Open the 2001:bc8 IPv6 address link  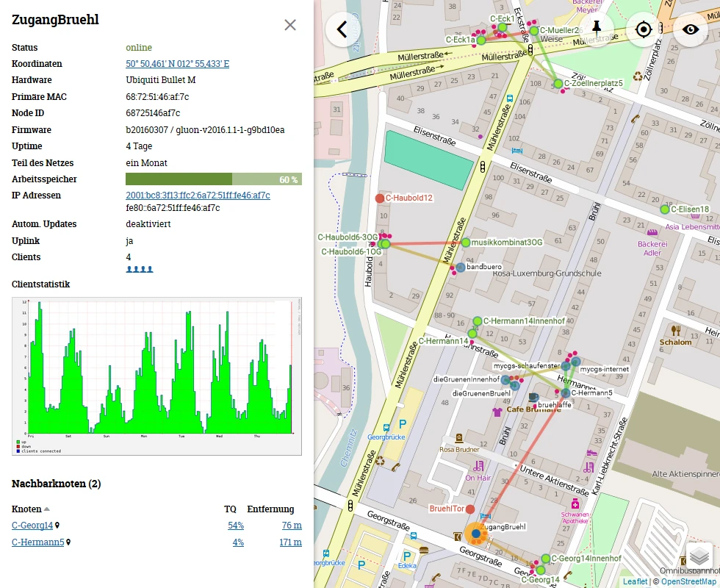pos(198,196)
